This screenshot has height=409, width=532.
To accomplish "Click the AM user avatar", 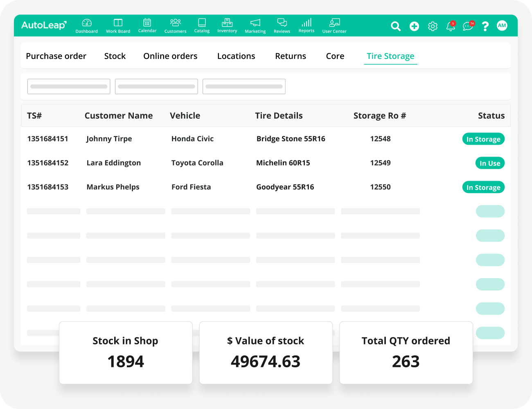I will (502, 26).
